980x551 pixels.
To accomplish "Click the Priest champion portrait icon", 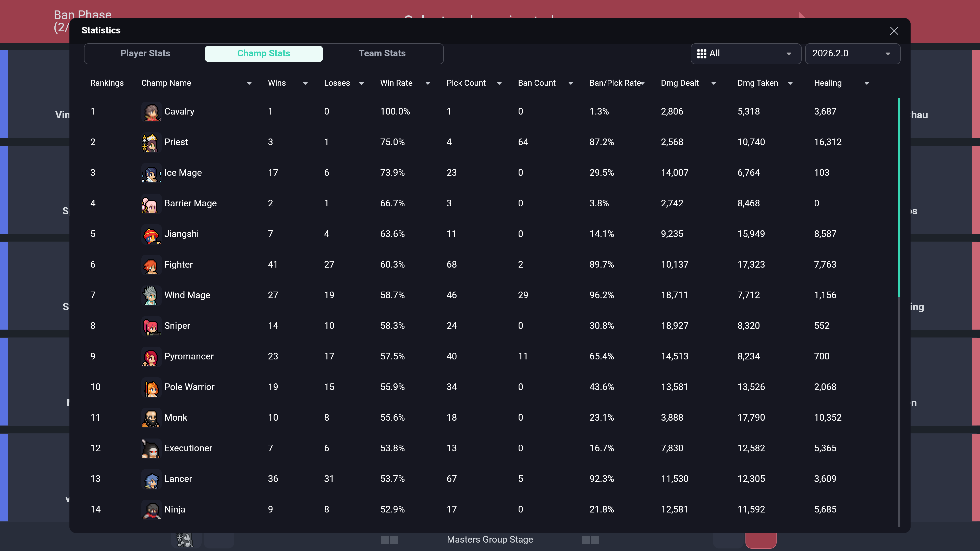I will (x=151, y=142).
